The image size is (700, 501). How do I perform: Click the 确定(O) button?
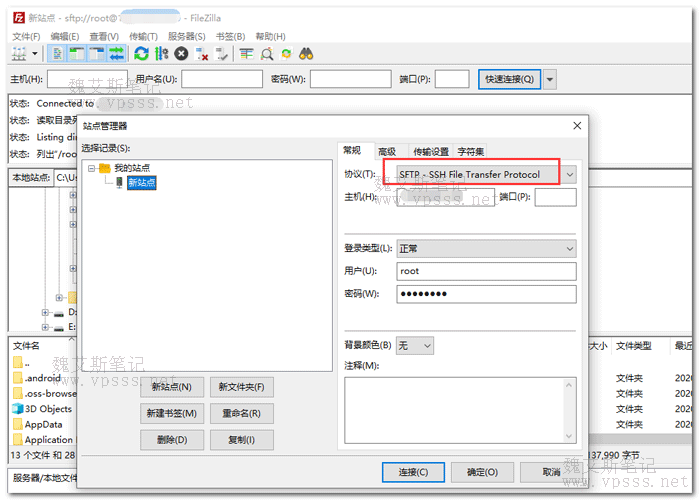click(482, 472)
